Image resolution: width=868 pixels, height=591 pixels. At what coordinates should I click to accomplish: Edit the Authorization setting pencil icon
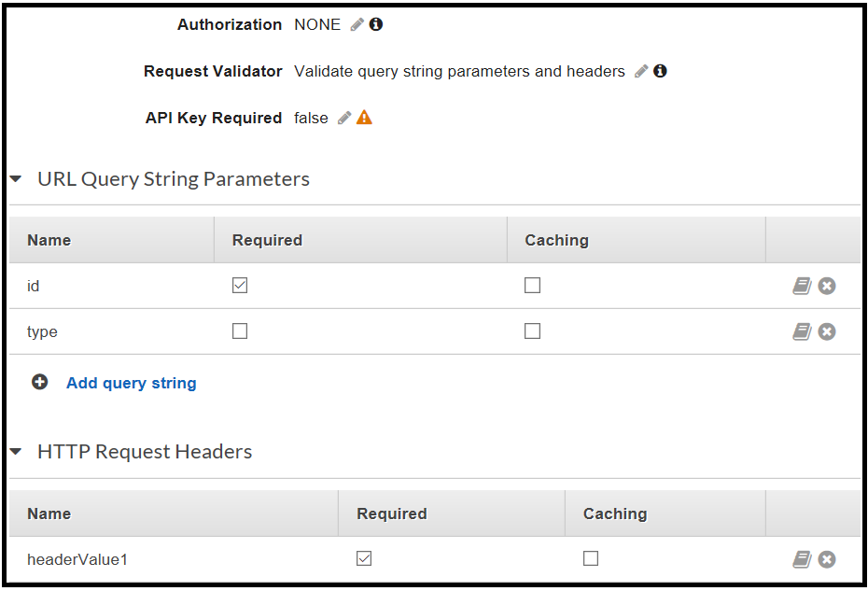pos(357,24)
